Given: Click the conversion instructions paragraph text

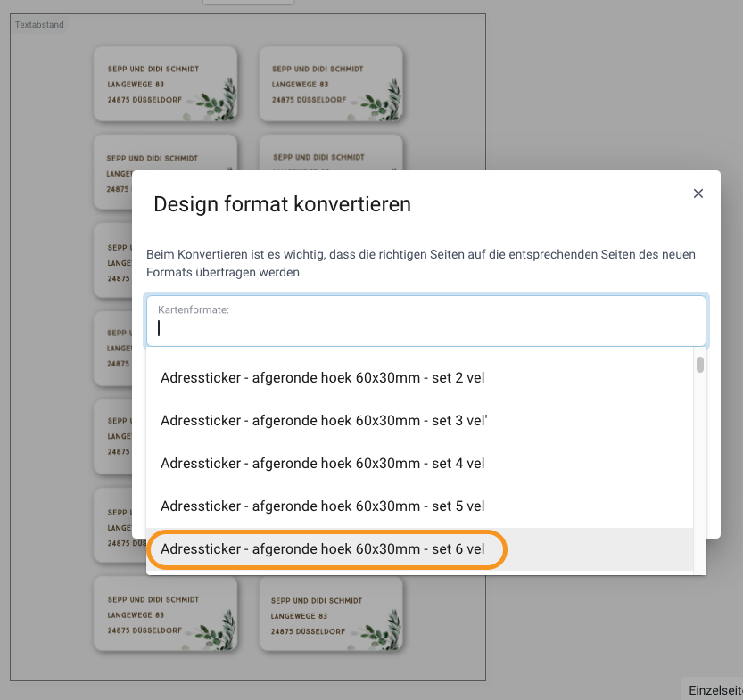Looking at the screenshot, I should click(421, 263).
